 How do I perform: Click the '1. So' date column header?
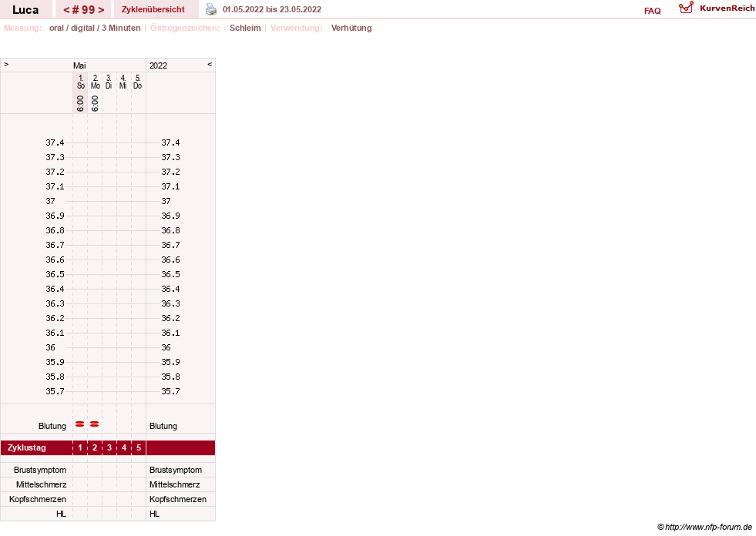point(80,82)
